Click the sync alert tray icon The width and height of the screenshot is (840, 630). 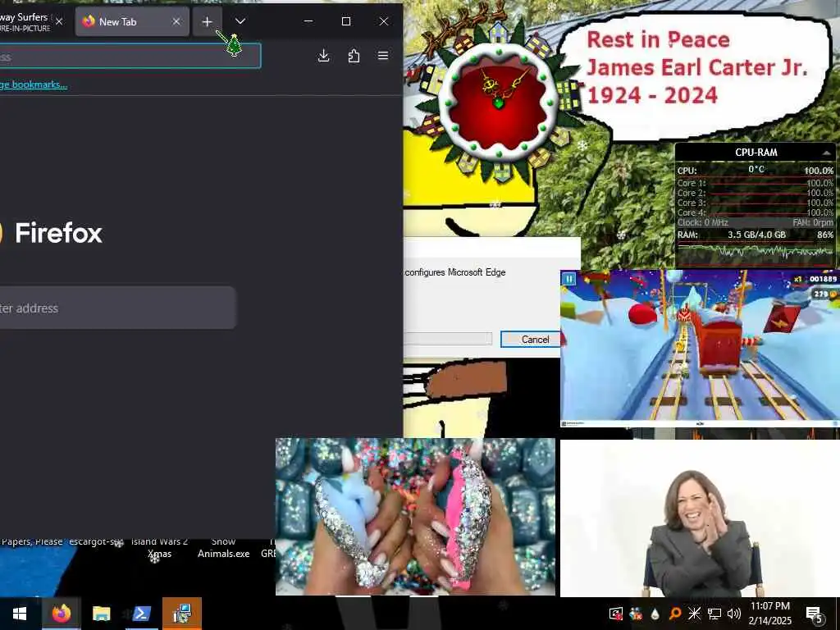616,614
